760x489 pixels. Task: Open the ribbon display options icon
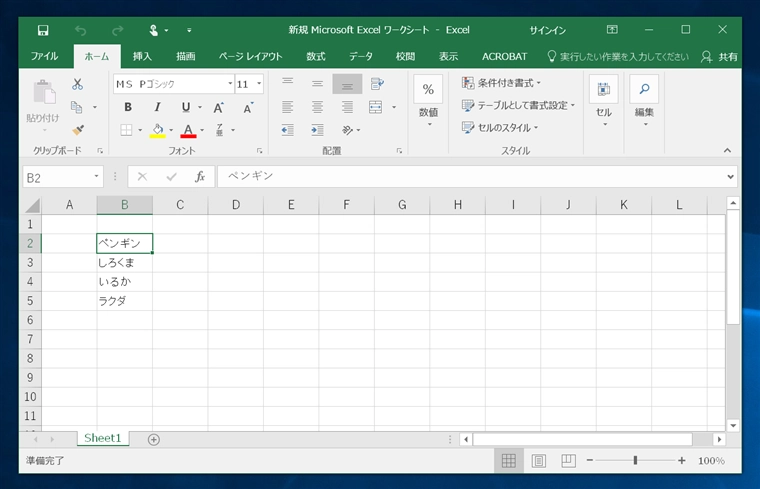(612, 30)
